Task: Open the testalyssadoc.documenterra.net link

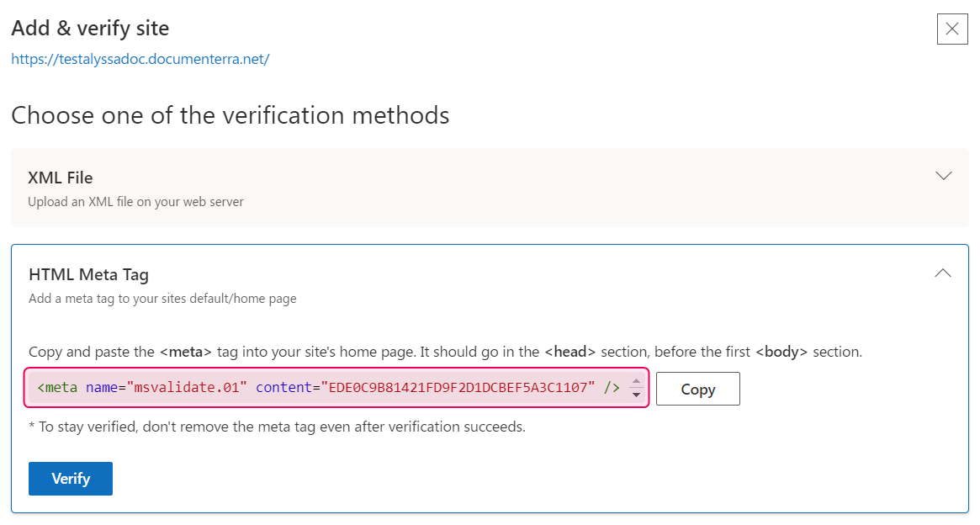Action: click(x=140, y=59)
